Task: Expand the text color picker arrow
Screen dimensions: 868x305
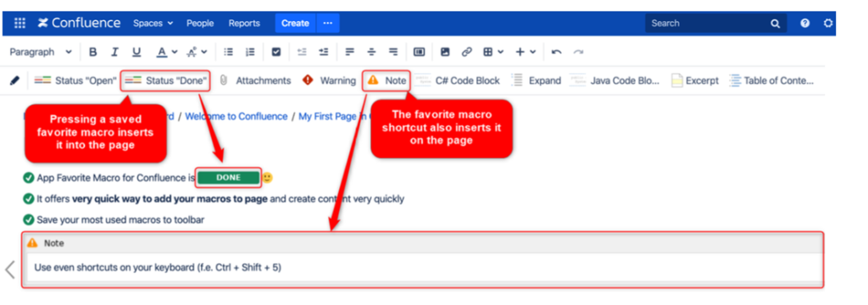Action: tap(175, 52)
